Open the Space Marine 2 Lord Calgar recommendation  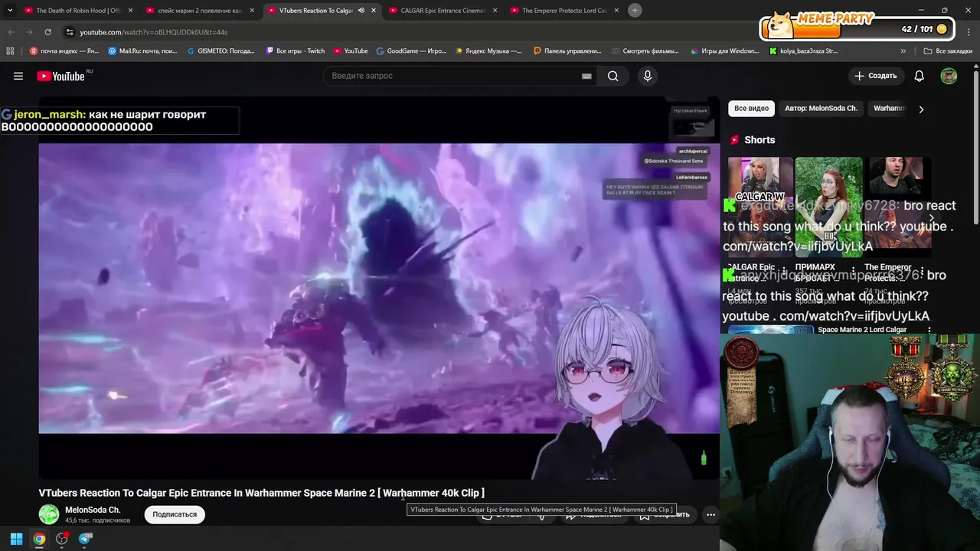click(862, 330)
